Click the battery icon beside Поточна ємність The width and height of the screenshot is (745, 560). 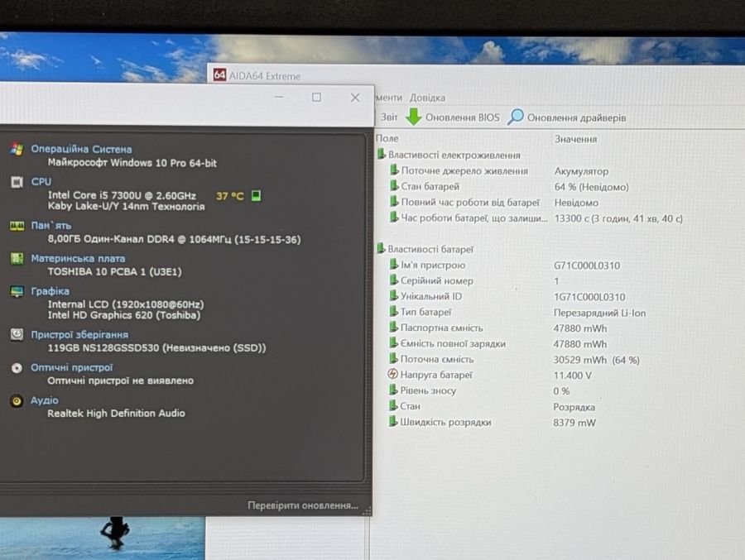coord(393,359)
